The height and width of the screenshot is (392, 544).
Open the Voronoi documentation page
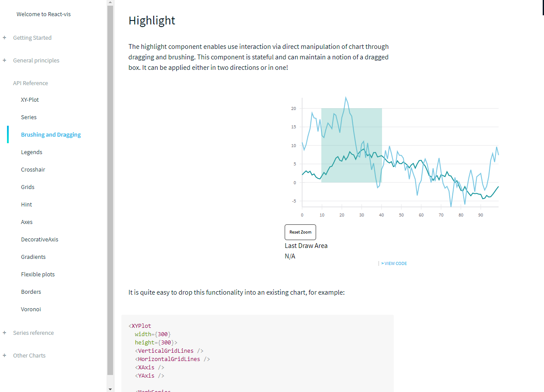[31, 309]
